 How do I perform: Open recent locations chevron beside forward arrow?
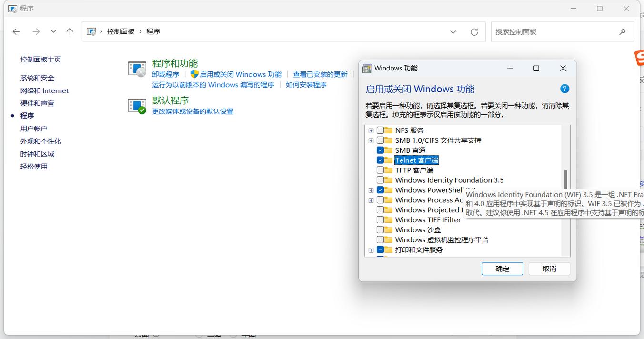click(53, 31)
